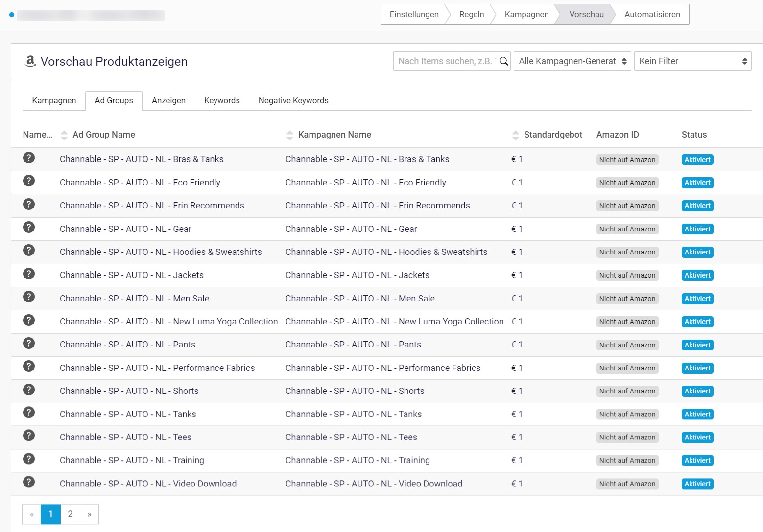763x532 pixels.
Task: Click the Status column header
Action: tap(694, 135)
